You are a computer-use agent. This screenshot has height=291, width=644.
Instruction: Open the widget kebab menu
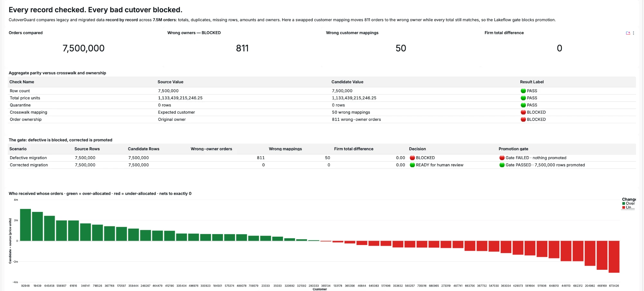click(633, 33)
